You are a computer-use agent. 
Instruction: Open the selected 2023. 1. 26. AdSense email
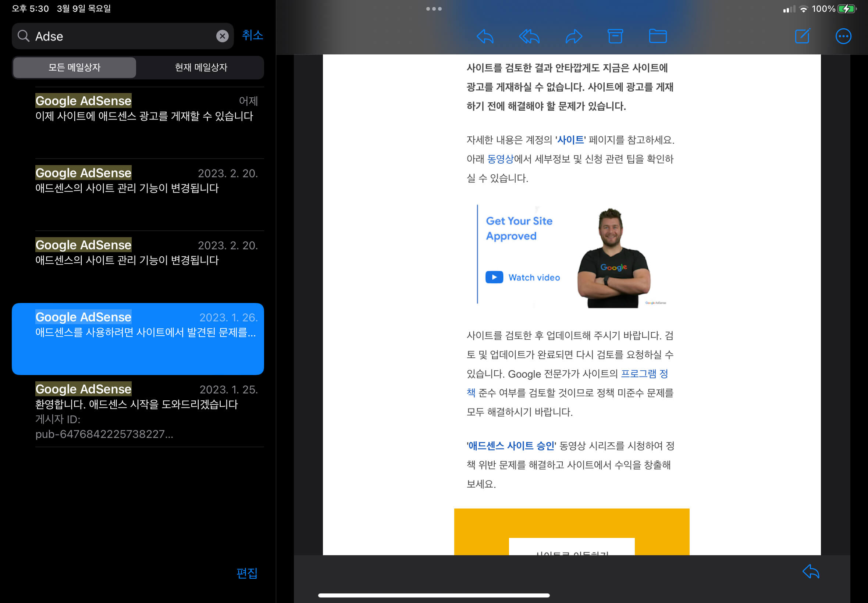tap(138, 339)
